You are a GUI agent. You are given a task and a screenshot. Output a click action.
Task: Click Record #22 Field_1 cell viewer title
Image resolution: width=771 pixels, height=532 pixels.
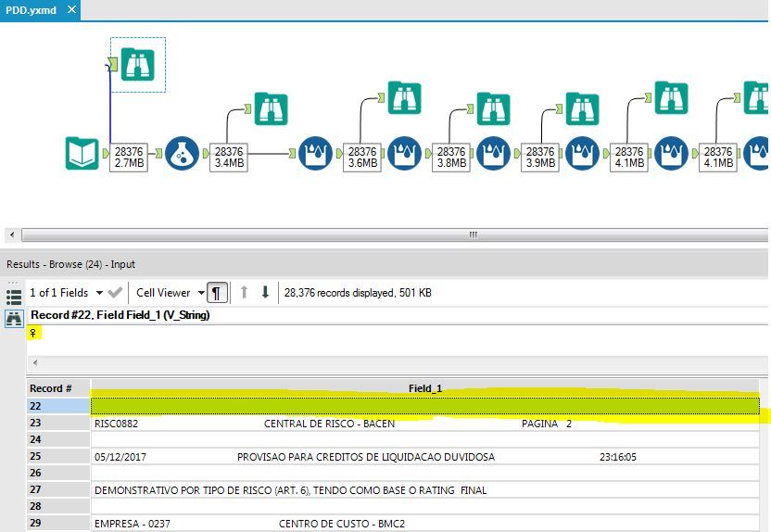coord(120,315)
